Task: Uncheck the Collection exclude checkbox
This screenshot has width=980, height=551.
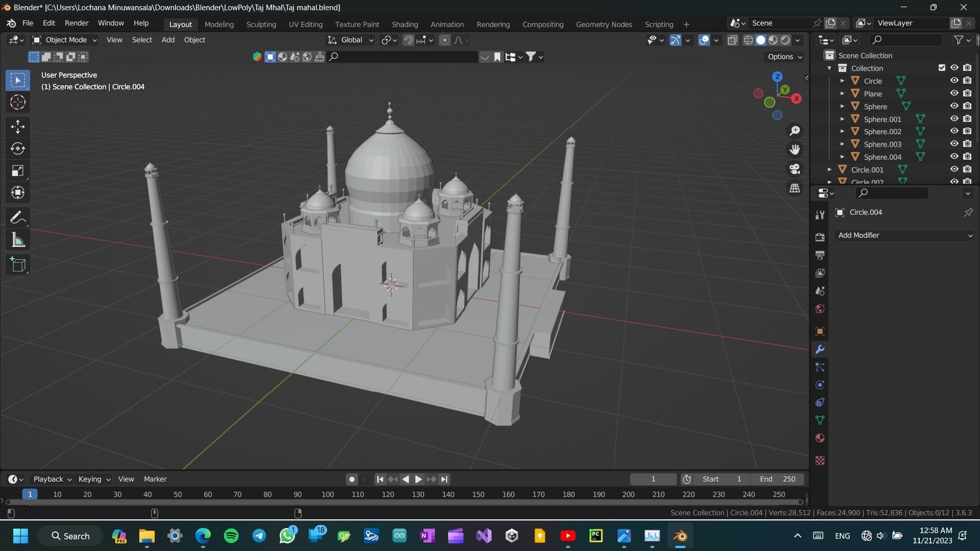Action: tap(942, 68)
